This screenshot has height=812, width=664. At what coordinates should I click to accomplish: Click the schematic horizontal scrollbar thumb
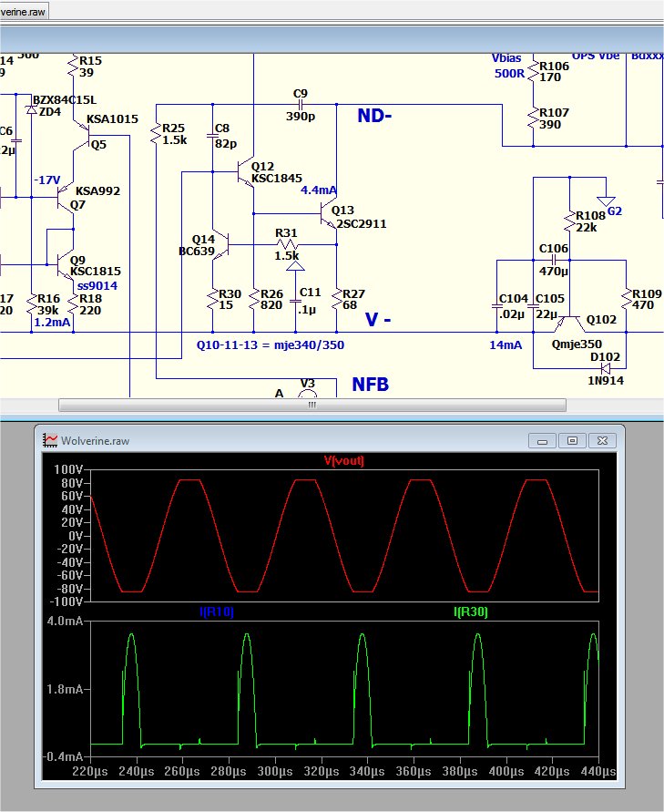tap(312, 405)
